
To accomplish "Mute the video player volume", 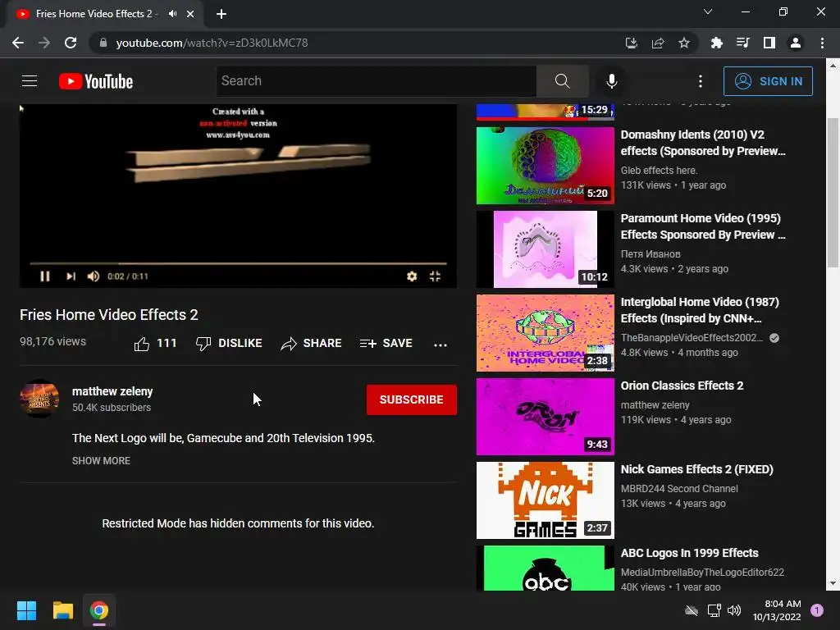I will click(x=94, y=276).
